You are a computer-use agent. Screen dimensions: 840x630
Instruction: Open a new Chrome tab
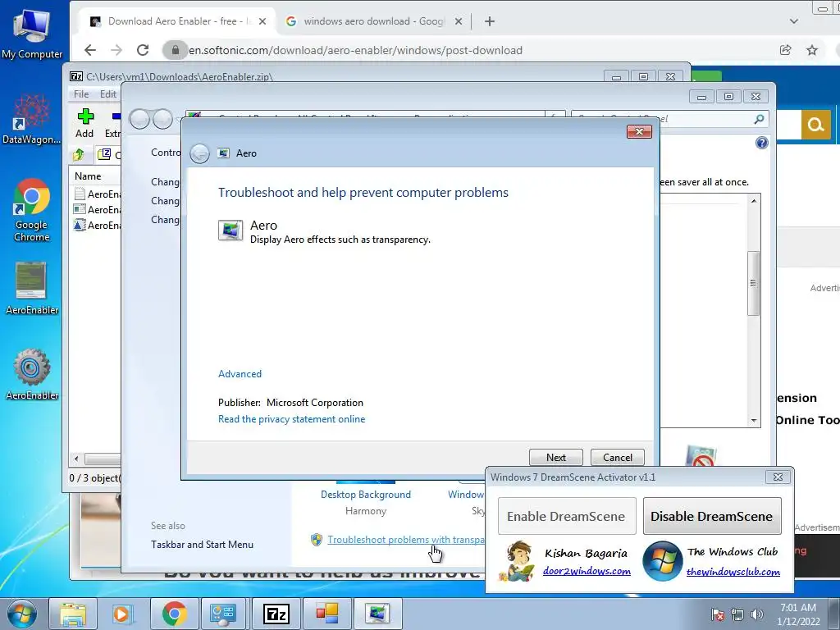tap(489, 21)
